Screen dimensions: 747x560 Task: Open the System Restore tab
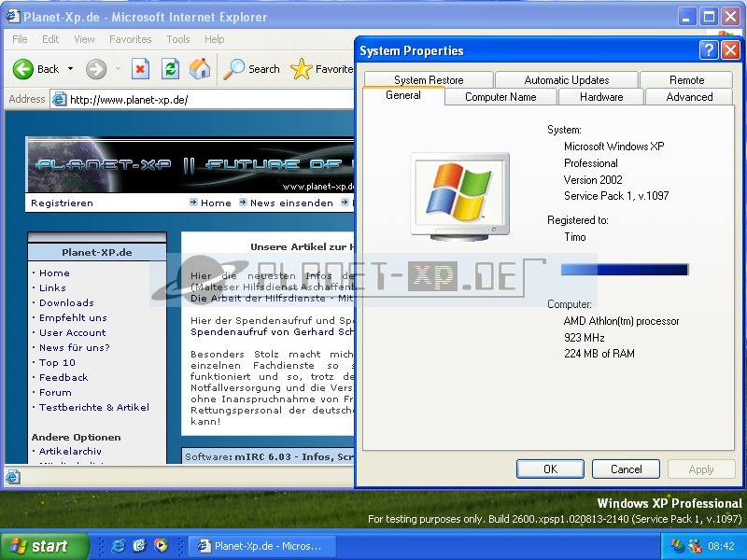[427, 79]
